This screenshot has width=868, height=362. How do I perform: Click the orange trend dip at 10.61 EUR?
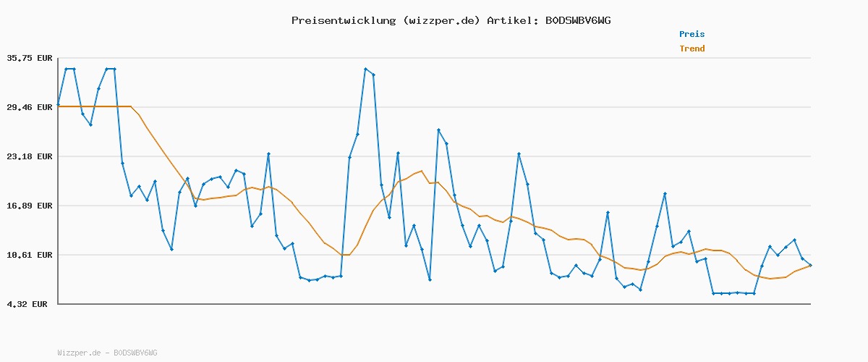(x=346, y=255)
